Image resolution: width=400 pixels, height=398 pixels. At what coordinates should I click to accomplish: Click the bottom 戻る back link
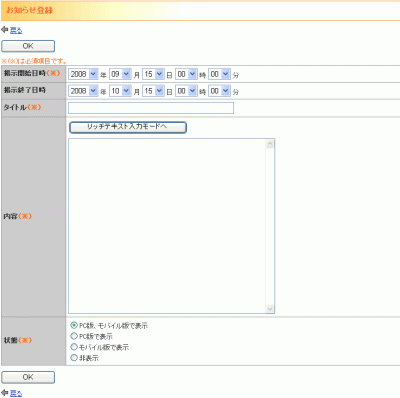click(x=16, y=393)
